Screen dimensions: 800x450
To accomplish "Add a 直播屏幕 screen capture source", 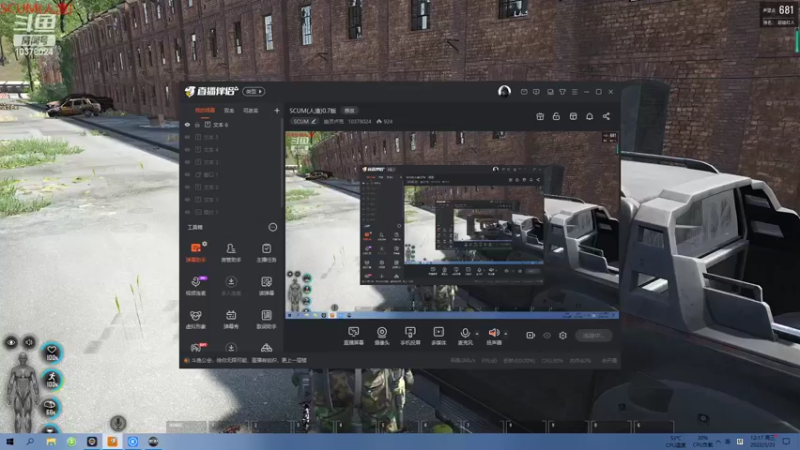I will pyautogui.click(x=354, y=336).
